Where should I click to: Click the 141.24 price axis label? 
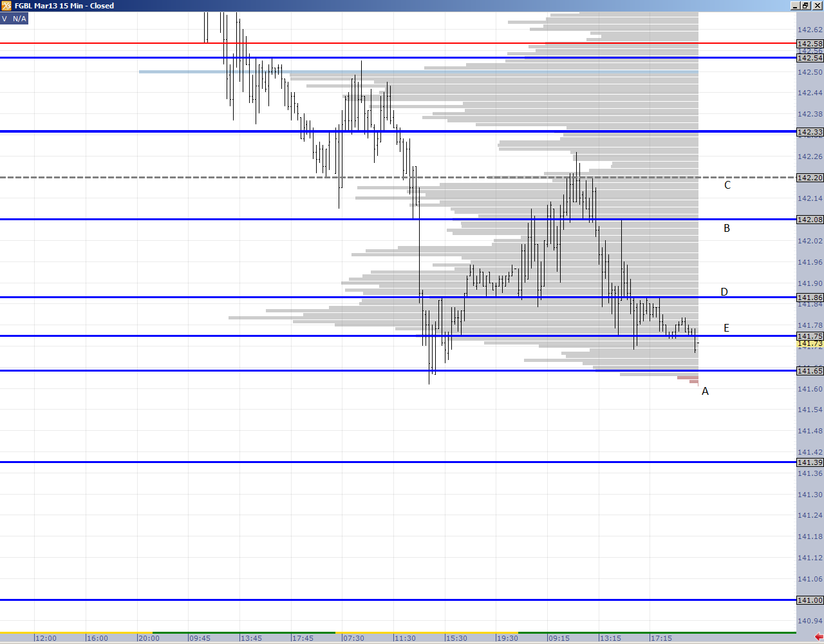pyautogui.click(x=810, y=515)
